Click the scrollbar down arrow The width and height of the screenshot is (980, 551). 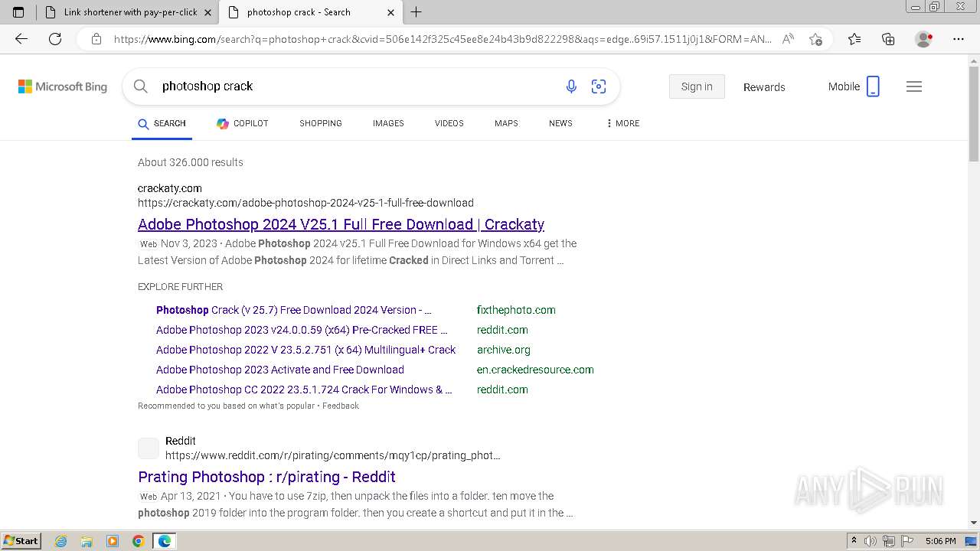[x=974, y=523]
